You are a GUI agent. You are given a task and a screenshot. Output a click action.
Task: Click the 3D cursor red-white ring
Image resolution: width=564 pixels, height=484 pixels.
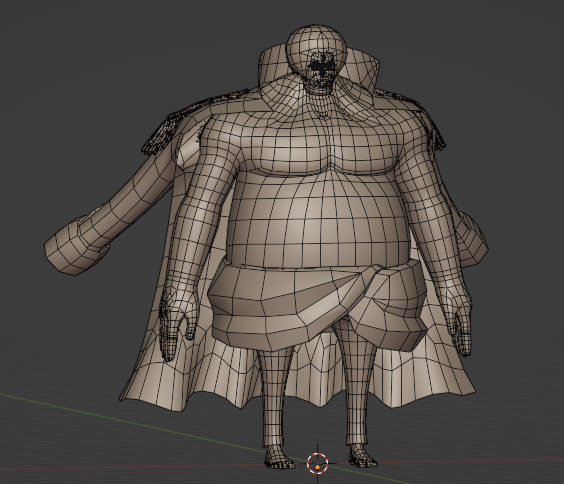pyautogui.click(x=318, y=463)
